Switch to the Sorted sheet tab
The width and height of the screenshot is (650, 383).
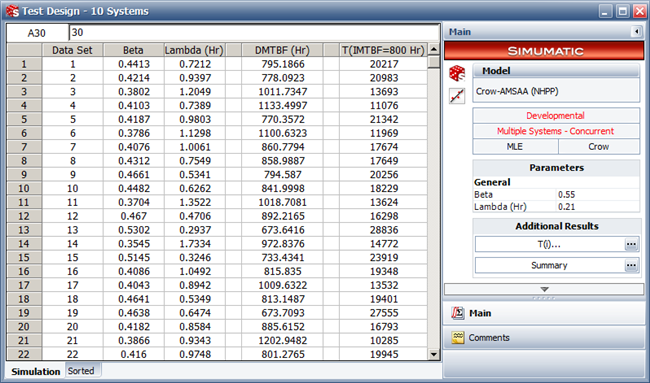[81, 371]
